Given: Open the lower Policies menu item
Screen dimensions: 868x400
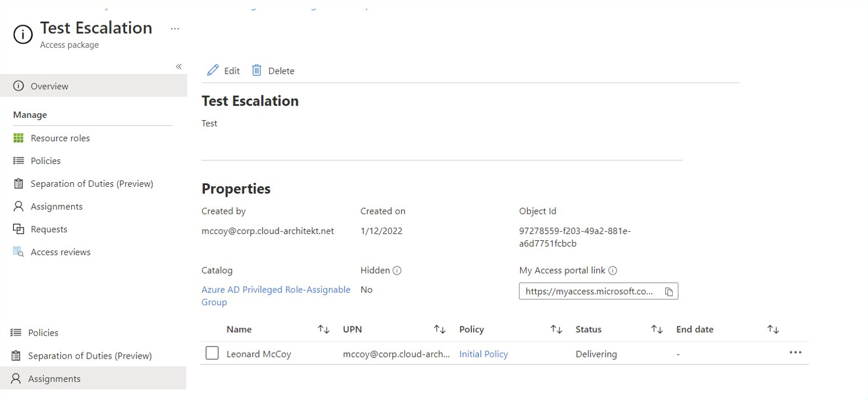Looking at the screenshot, I should tap(43, 333).
